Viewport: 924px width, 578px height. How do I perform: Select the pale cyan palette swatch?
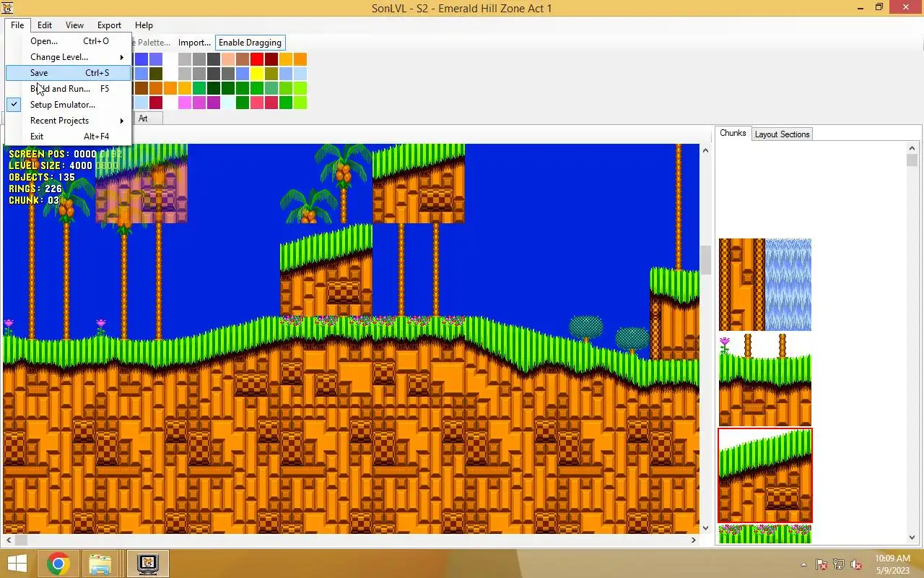tap(228, 103)
